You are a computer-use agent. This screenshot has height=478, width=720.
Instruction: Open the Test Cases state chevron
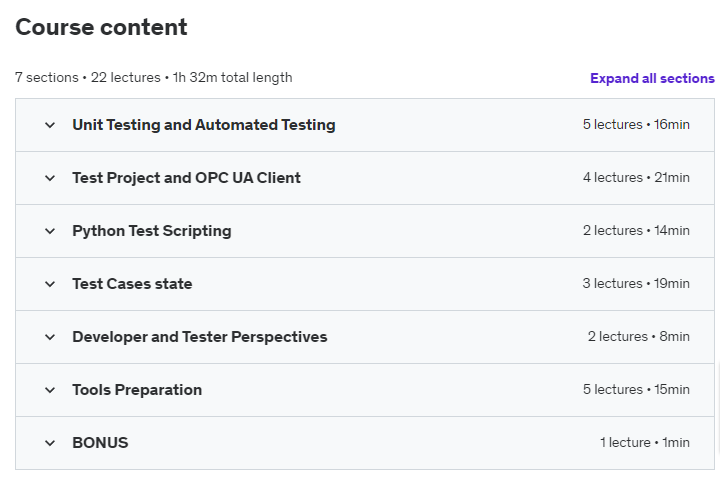point(50,284)
